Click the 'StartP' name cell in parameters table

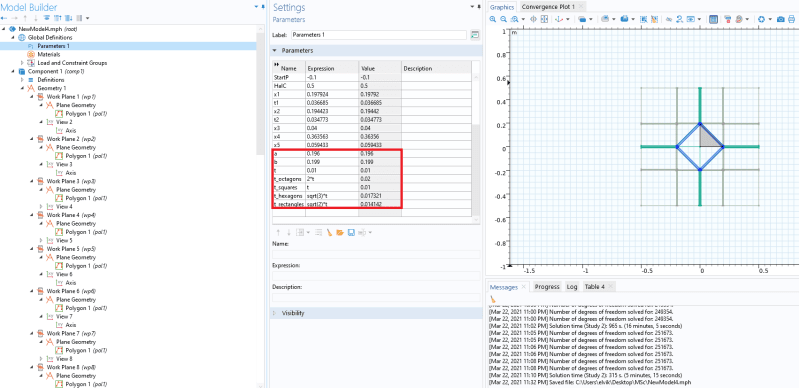click(x=289, y=77)
